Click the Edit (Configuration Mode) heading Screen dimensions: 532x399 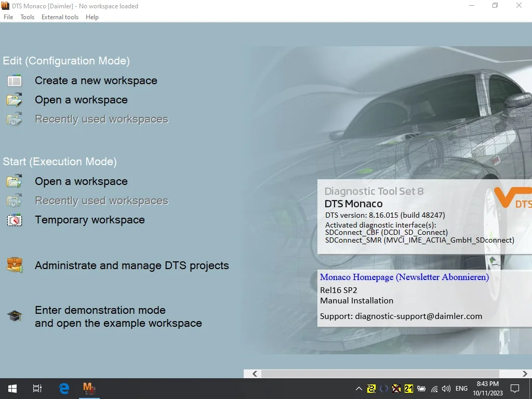tap(66, 61)
